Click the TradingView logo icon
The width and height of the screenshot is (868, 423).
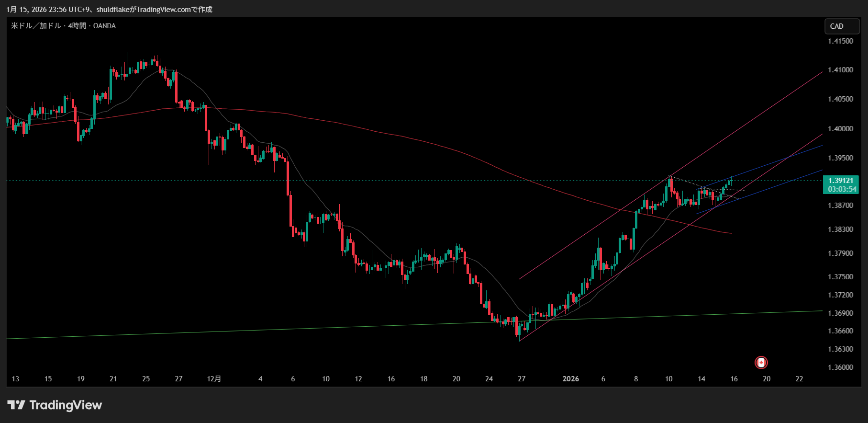16,405
